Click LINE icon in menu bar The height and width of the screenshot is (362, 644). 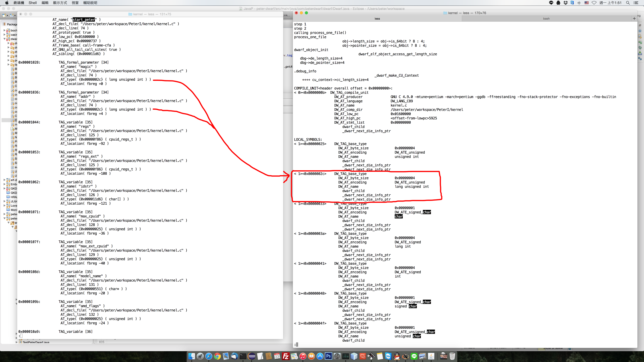(551, 3)
